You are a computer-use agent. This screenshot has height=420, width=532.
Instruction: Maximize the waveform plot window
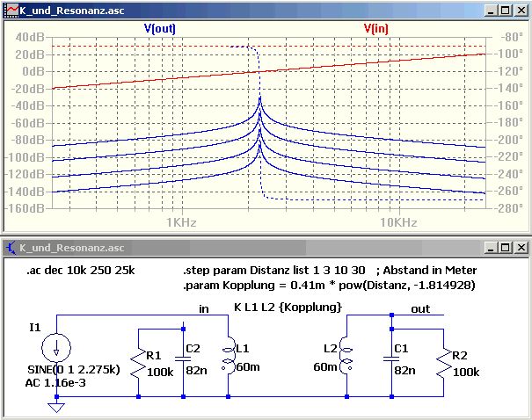(506, 11)
